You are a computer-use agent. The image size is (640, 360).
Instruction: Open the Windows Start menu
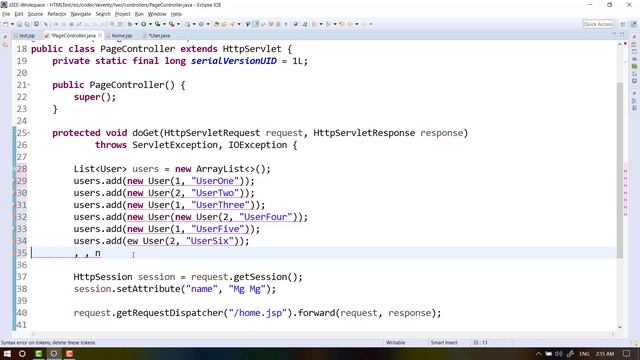[7, 353]
